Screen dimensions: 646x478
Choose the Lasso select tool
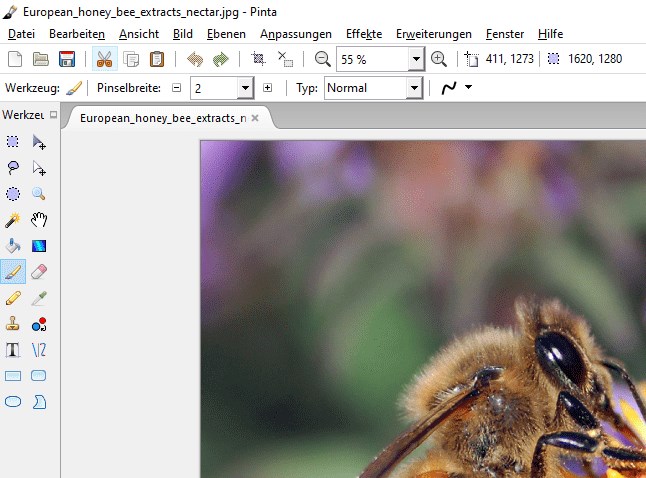pos(13,168)
